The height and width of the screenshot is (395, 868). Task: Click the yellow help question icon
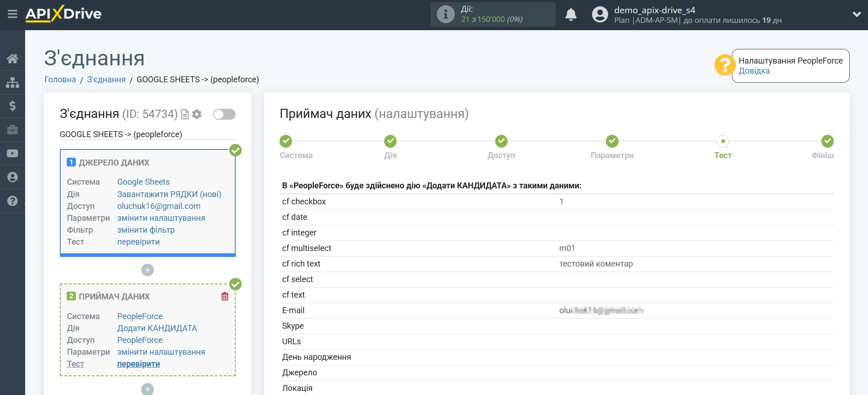(725, 65)
